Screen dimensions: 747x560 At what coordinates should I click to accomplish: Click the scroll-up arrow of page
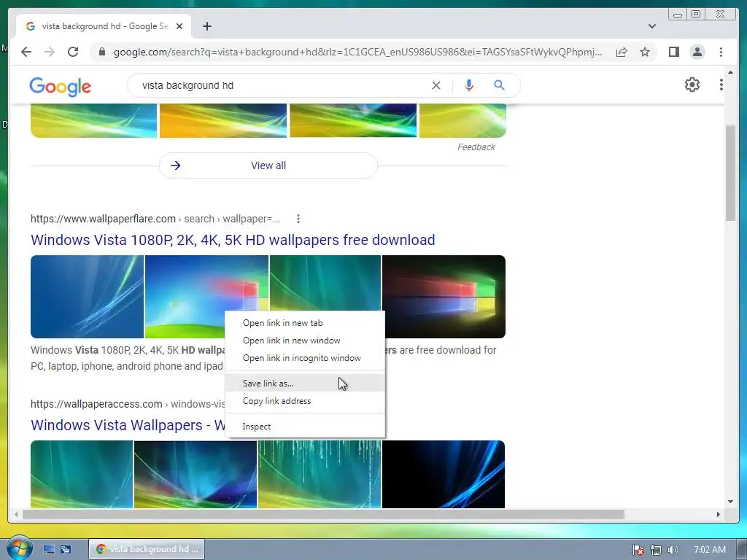pyautogui.click(x=730, y=72)
